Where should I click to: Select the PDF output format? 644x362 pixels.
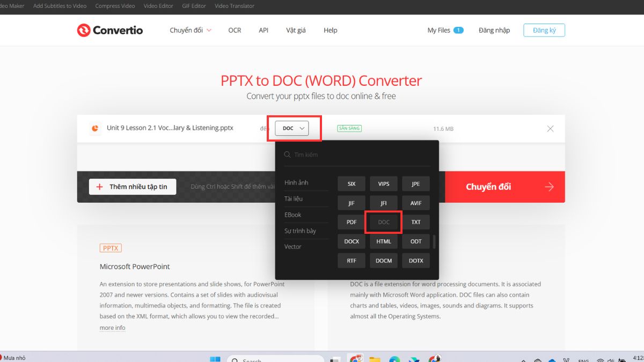(351, 221)
